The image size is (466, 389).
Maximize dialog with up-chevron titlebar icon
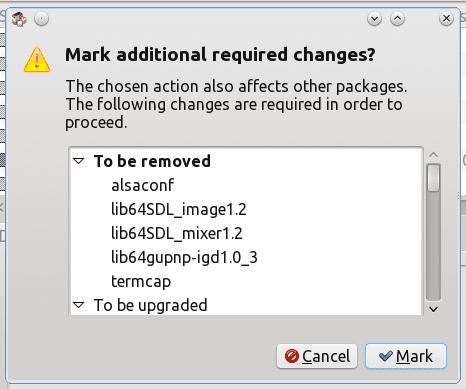[397, 19]
